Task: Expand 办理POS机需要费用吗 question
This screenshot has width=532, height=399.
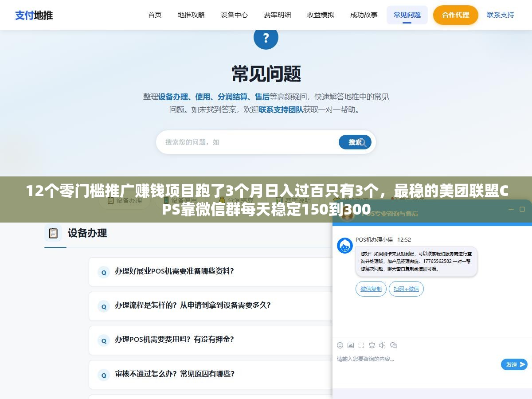Action: pos(211,340)
